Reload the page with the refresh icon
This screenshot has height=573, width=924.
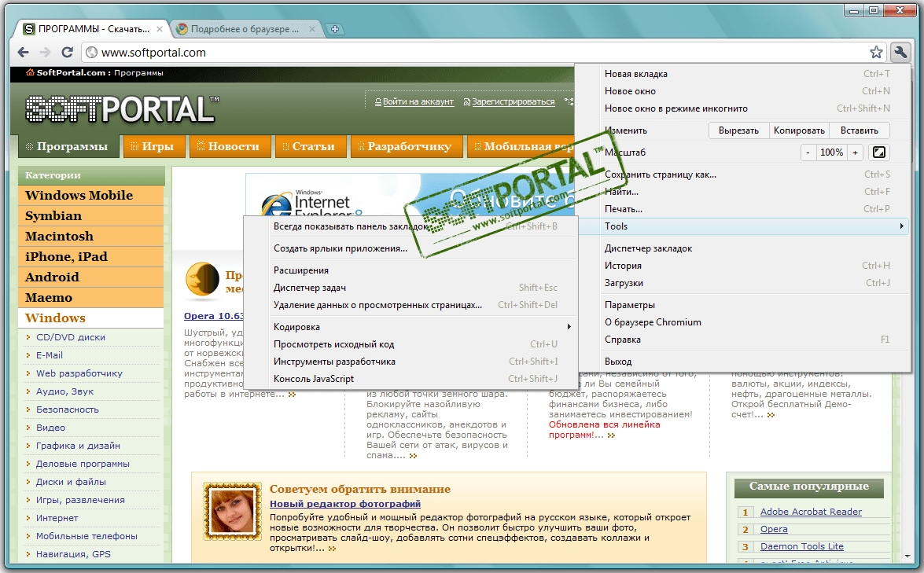[x=67, y=52]
